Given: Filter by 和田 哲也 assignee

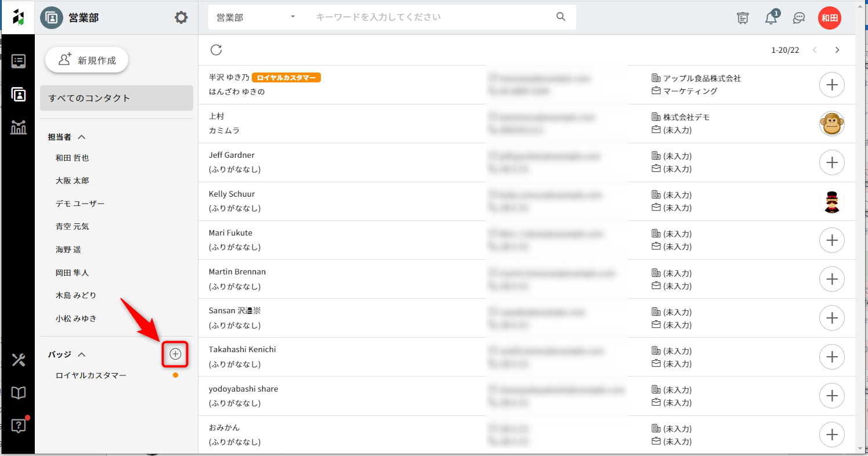Looking at the screenshot, I should pos(73,158).
